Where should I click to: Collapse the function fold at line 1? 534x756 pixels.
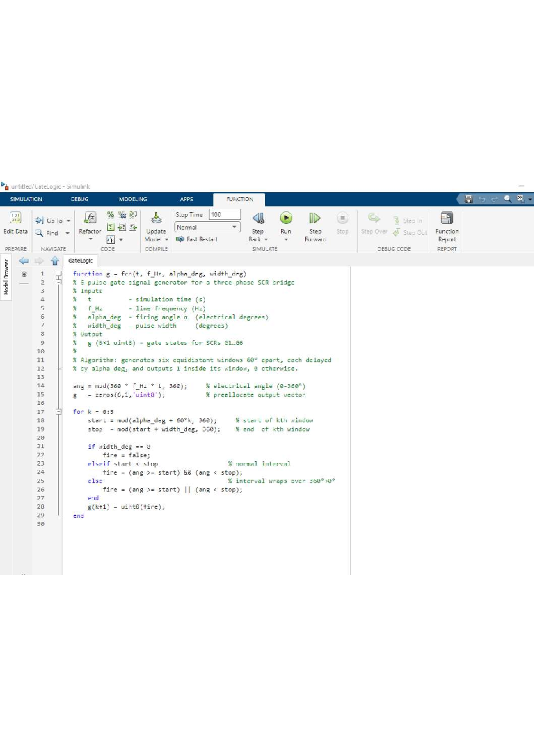coord(59,274)
